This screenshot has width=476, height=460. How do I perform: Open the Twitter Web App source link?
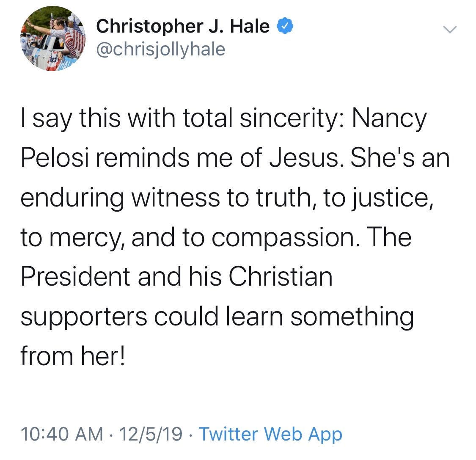(270, 434)
